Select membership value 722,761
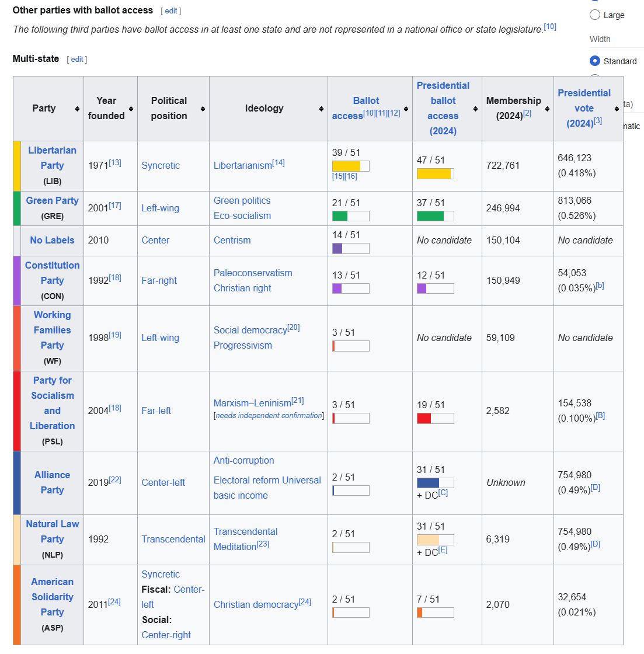This screenshot has height=654, width=644. (503, 166)
